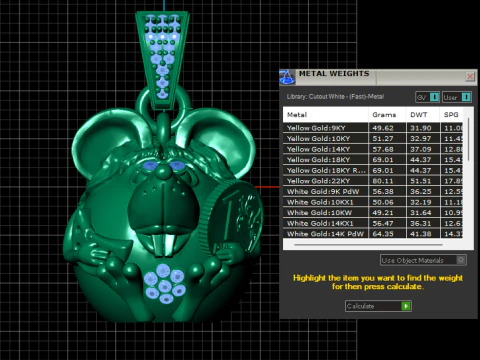
Task: Select the Yellow Gold:9KY row
Action: 373,128
